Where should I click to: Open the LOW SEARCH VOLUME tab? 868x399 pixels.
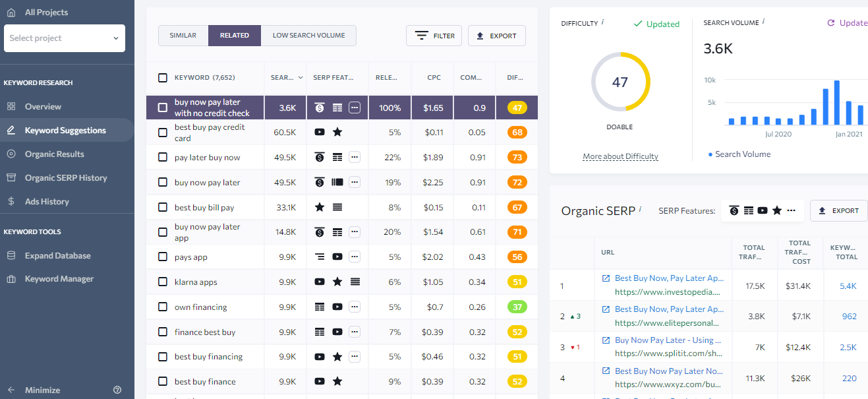[308, 35]
